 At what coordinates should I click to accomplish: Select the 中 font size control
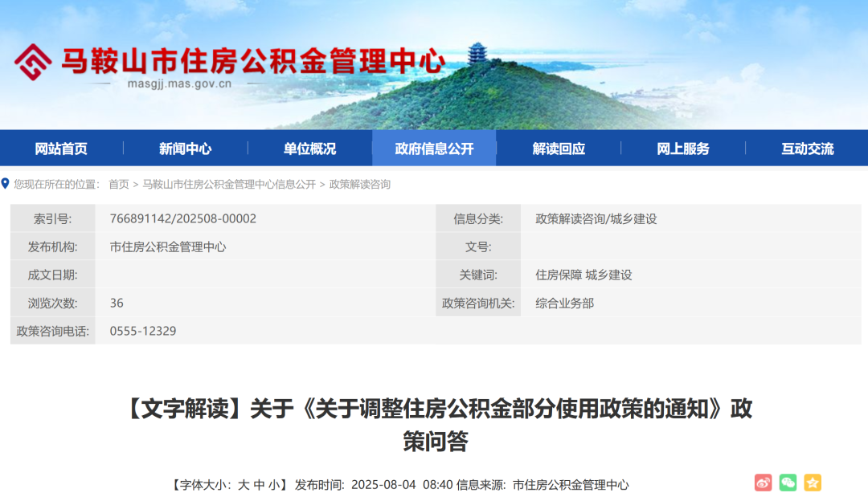click(x=259, y=483)
